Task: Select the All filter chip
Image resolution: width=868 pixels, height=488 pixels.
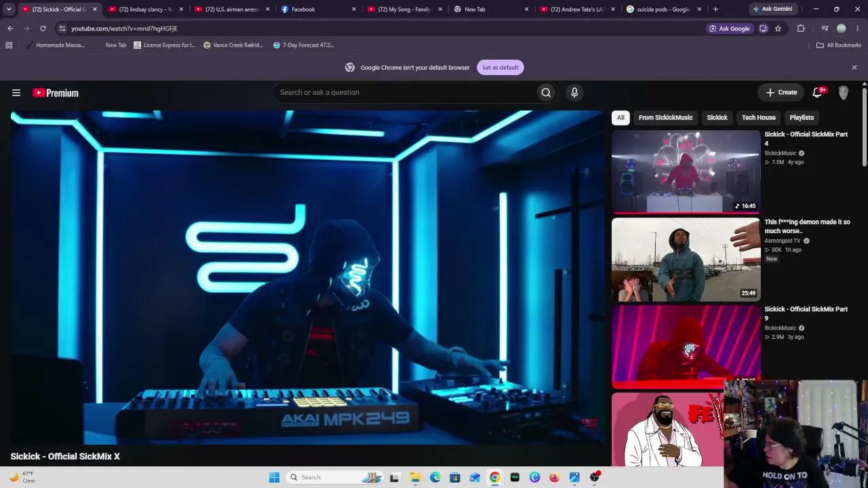Action: click(620, 118)
